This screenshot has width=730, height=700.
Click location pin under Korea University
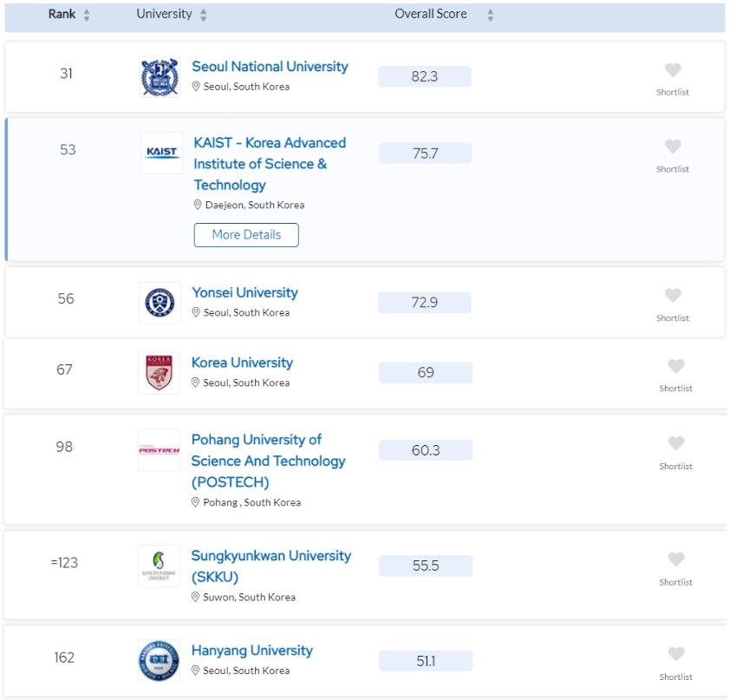(x=196, y=383)
